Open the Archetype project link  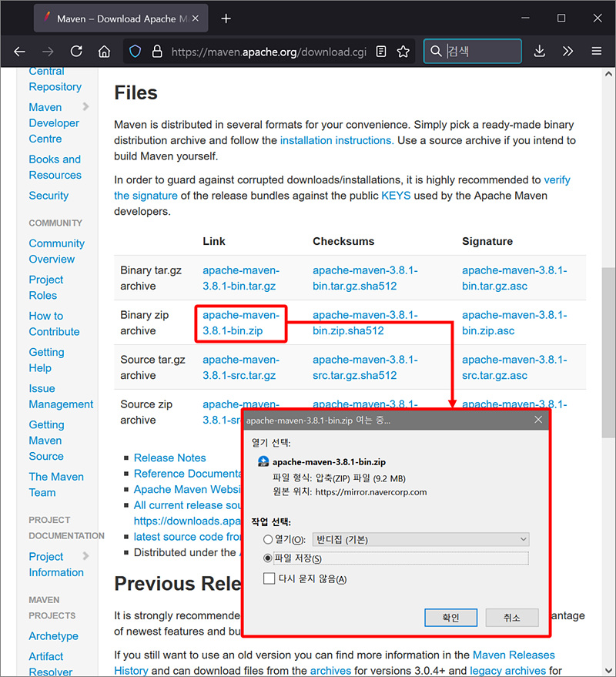coord(54,636)
